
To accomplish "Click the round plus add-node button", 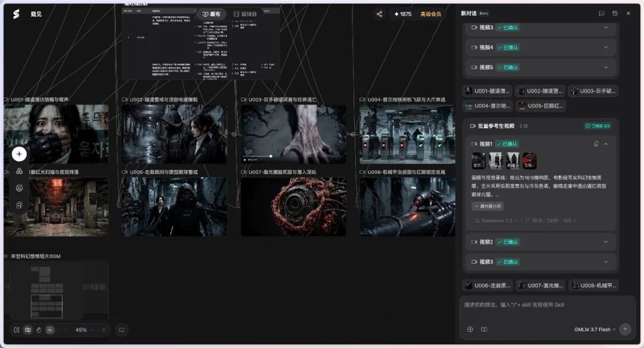I will coord(19,154).
